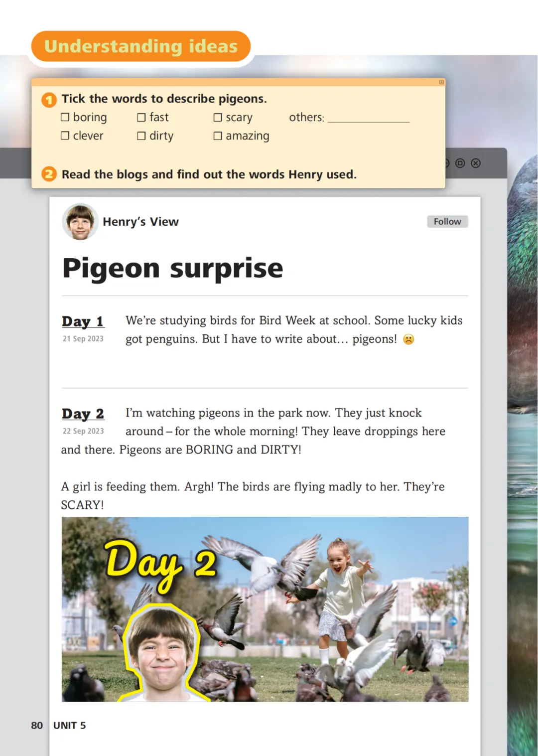
Task: Select the Understanding ideas tab
Action: click(141, 46)
